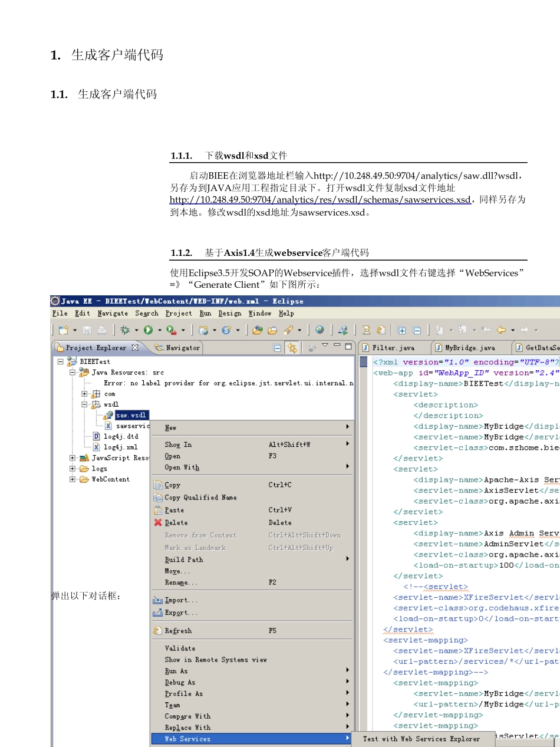This screenshot has width=560, height=747.
Task: Choose Delete with red X in context menu
Action: coord(176,522)
